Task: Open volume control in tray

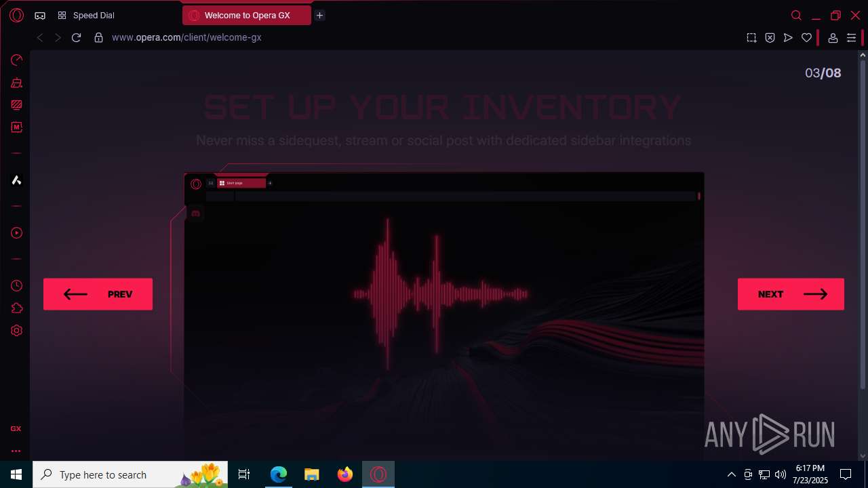Action: click(x=781, y=474)
